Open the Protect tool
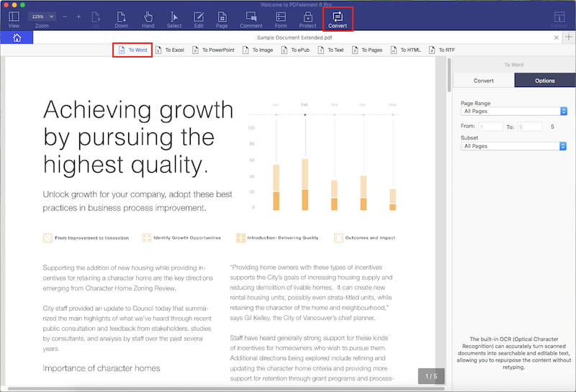The width and height of the screenshot is (576, 392). pos(307,18)
